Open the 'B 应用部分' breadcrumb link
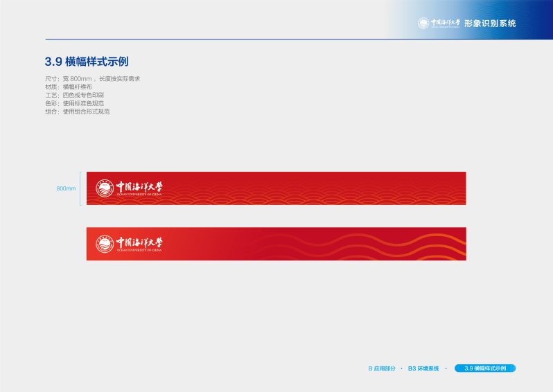The width and height of the screenshot is (553, 392). [x=382, y=368]
